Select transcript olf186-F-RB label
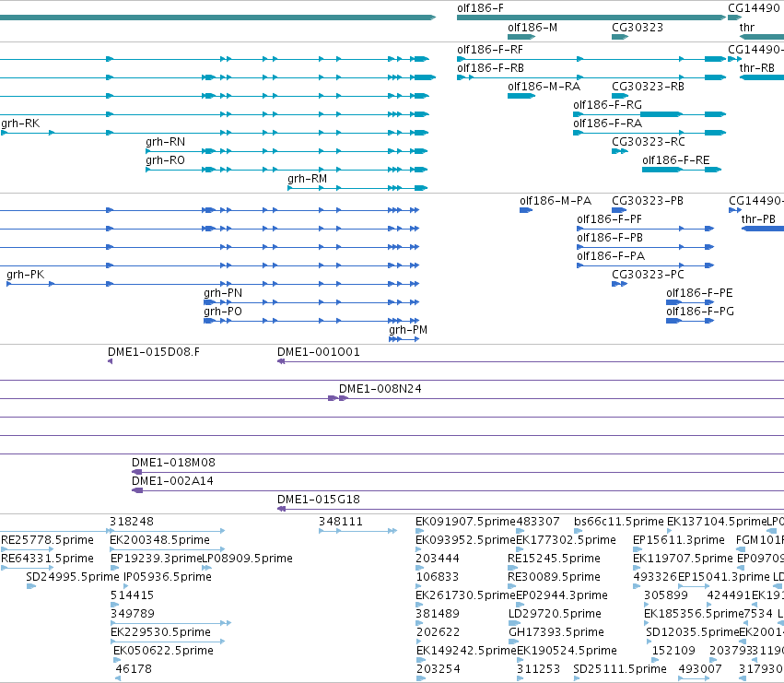 pyautogui.click(x=490, y=68)
